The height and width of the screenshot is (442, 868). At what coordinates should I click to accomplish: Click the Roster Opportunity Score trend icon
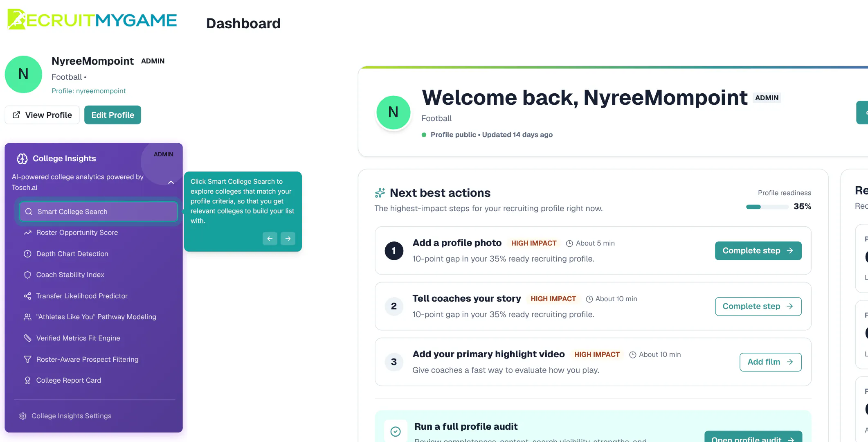[27, 232]
